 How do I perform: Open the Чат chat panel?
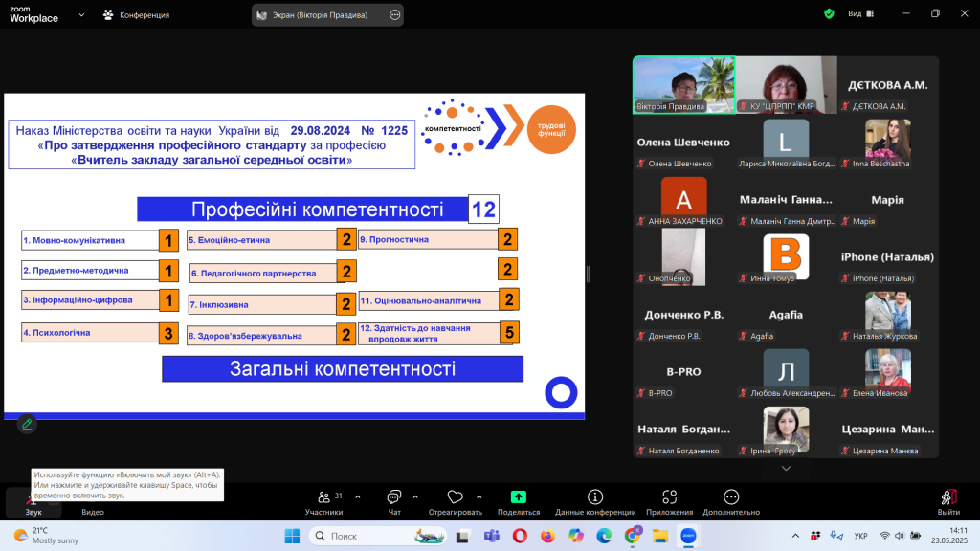point(394,503)
